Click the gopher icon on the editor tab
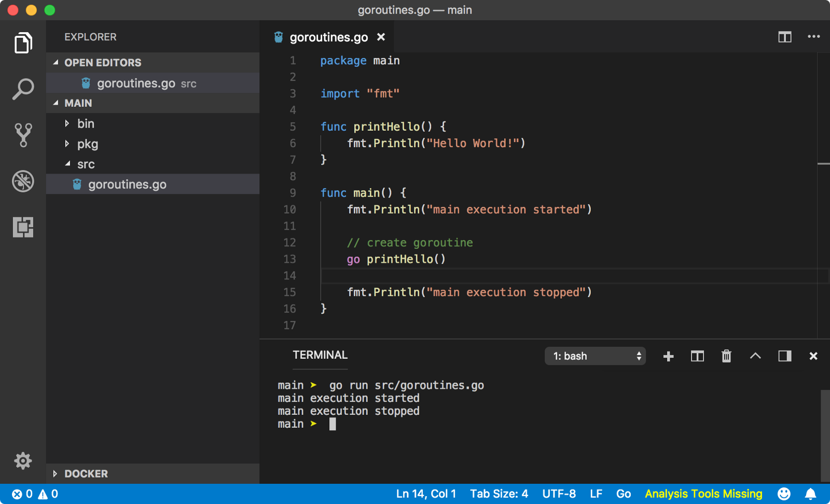 279,37
